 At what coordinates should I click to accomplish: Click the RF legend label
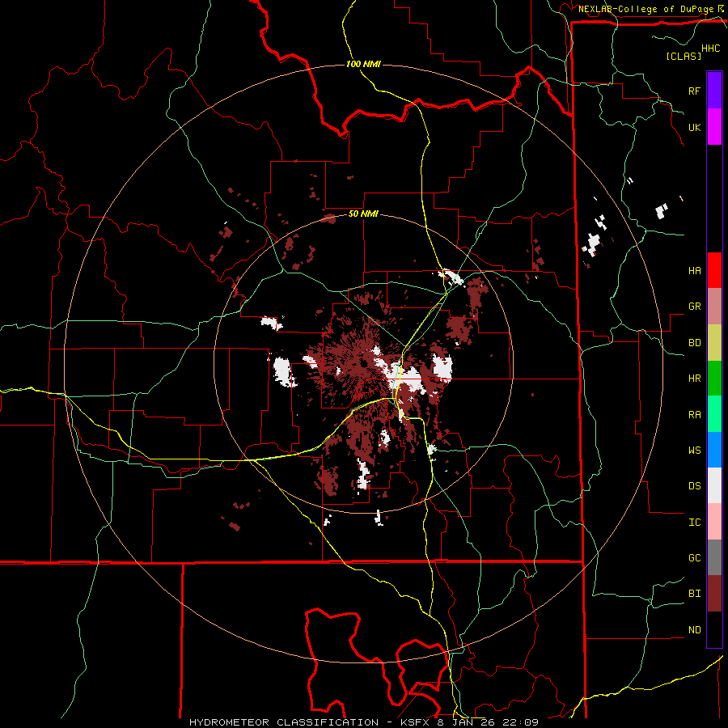(694, 91)
